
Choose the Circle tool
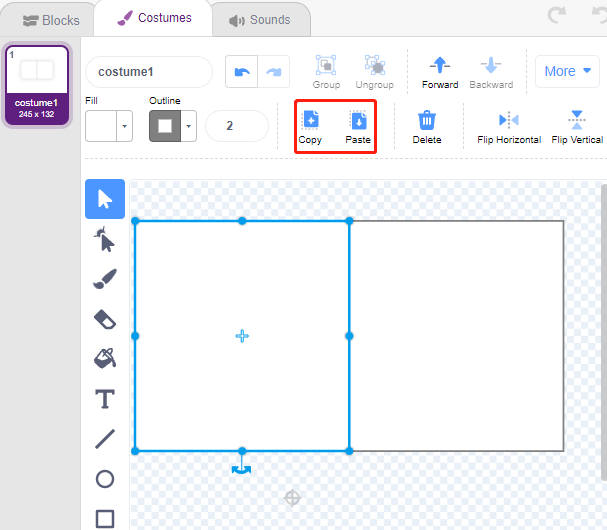(105, 479)
